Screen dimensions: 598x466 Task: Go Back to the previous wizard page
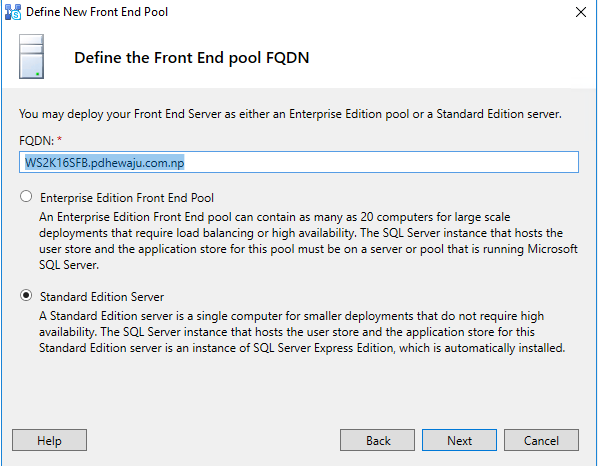click(x=378, y=440)
